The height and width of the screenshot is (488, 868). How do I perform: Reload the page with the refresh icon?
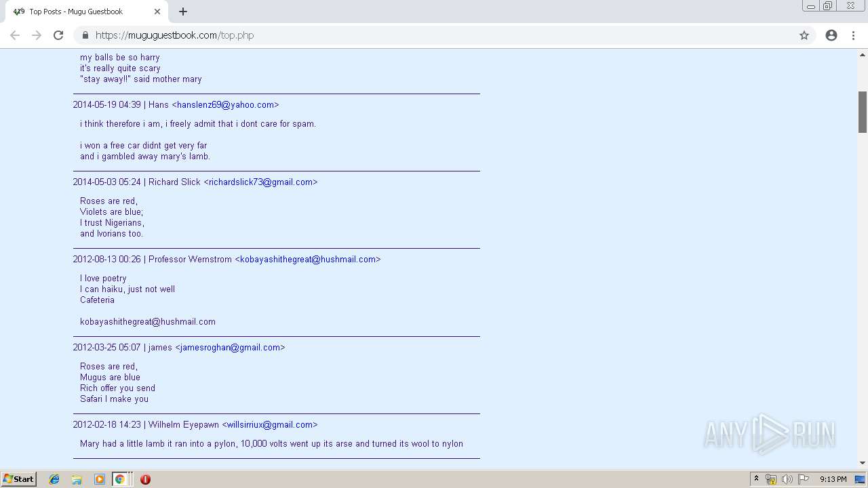(58, 35)
